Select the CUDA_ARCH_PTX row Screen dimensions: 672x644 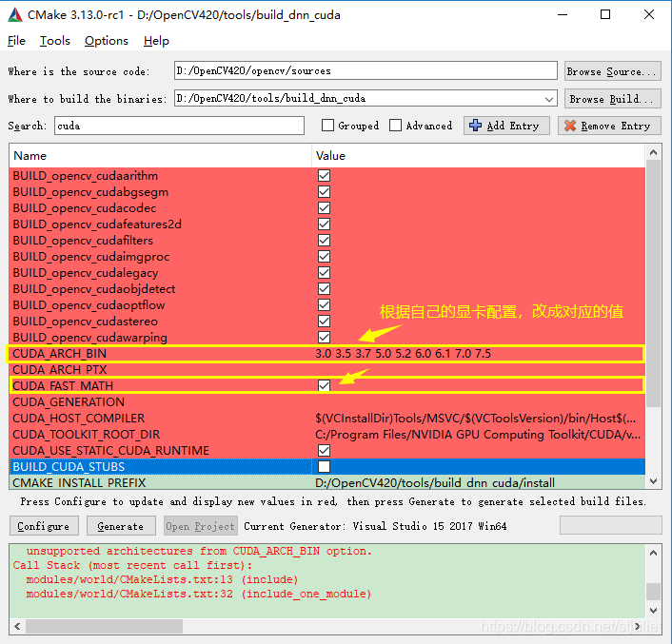click(x=326, y=370)
